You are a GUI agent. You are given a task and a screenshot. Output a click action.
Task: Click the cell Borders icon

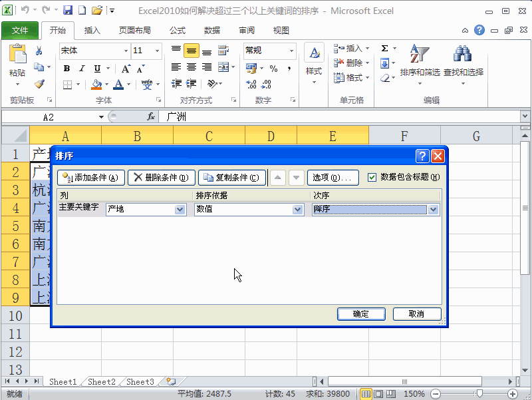click(x=68, y=85)
